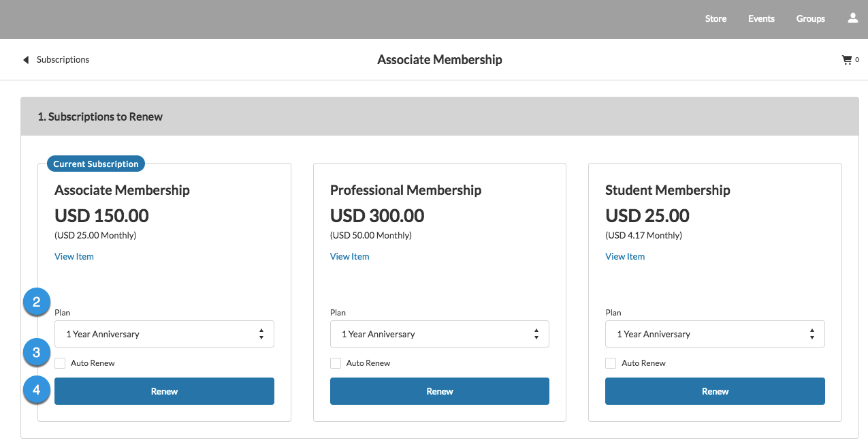Click the back arrow beside Subscriptions
The width and height of the screenshot is (868, 445).
coord(26,59)
